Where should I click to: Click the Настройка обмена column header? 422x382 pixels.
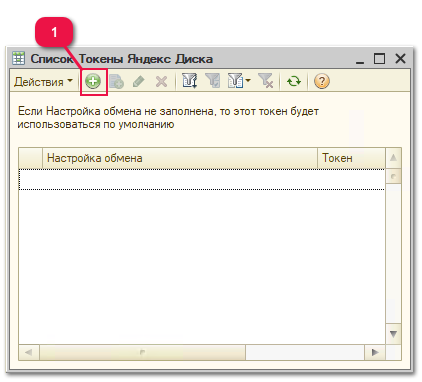180,158
